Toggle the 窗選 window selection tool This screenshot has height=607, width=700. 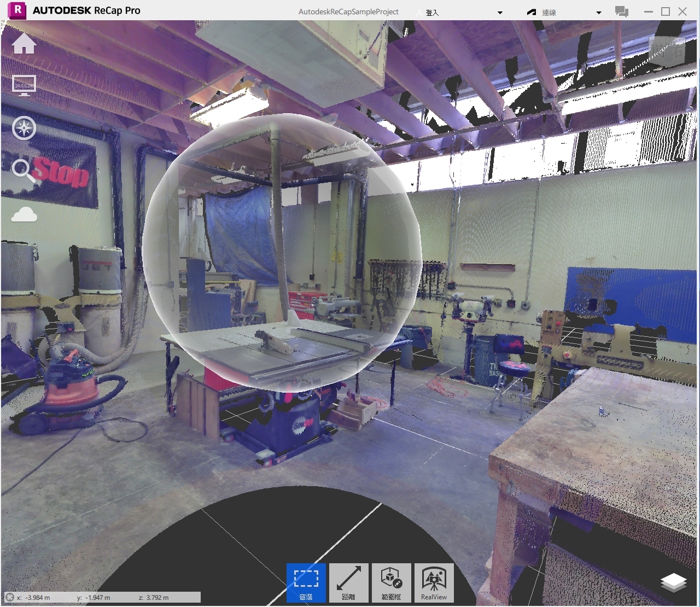pyautogui.click(x=306, y=583)
